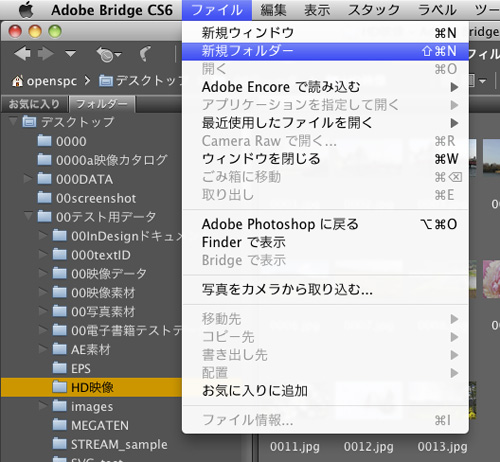Expand the 00写真素材 folder
This screenshot has width=500, height=462.
pyautogui.click(x=43, y=311)
